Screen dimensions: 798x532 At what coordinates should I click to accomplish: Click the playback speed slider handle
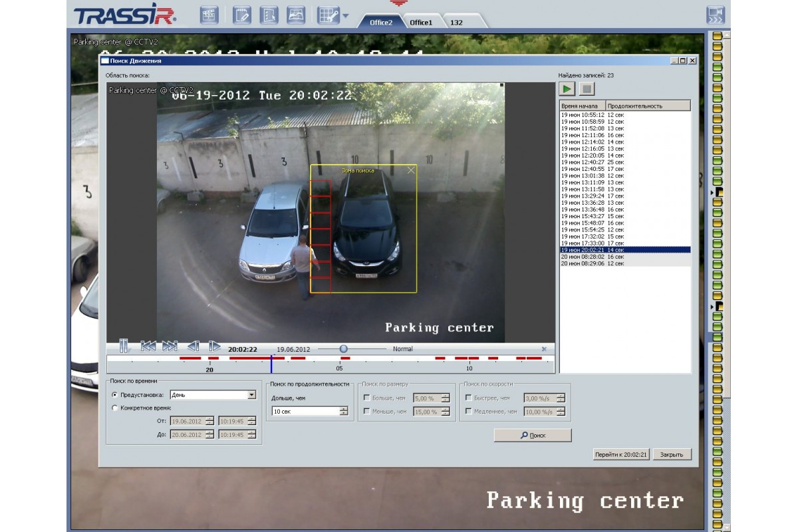343,348
